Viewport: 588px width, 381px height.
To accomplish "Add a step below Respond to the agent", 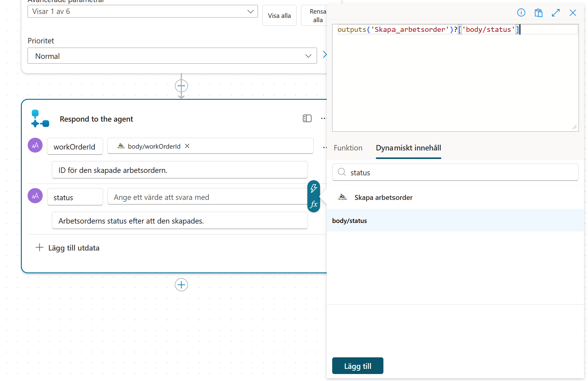I will (x=181, y=285).
